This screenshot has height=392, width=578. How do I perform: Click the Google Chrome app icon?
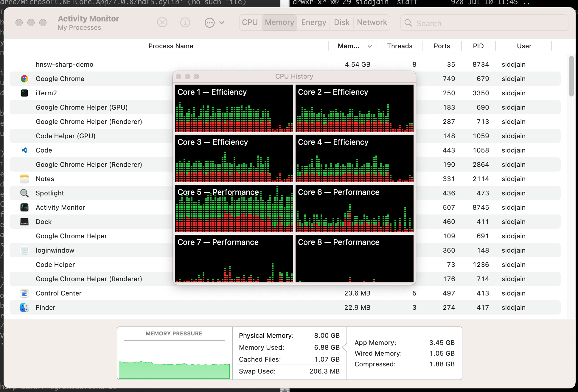click(x=24, y=79)
